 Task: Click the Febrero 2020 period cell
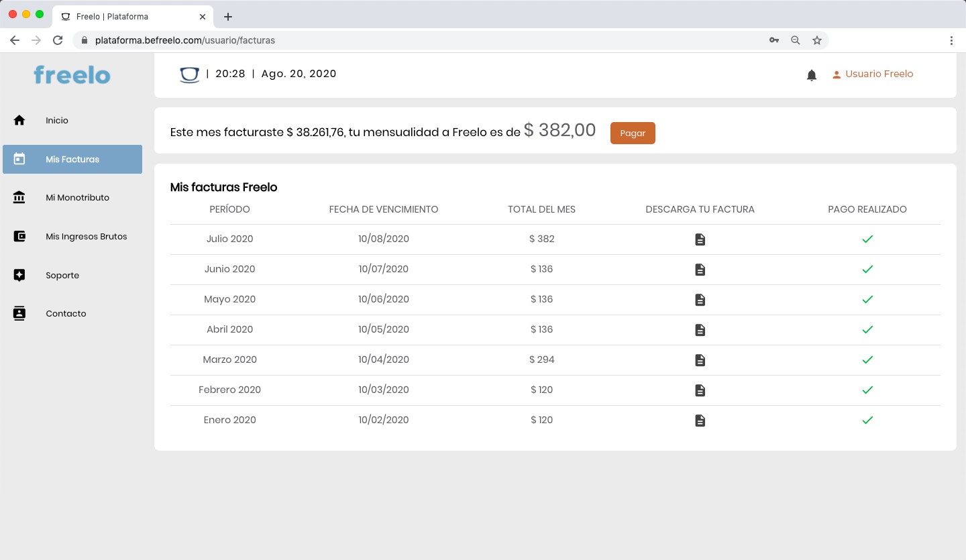tap(229, 390)
